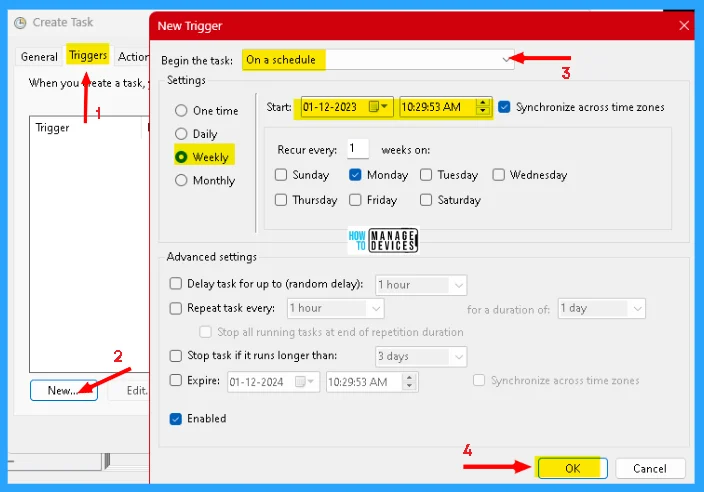Switch to the Triggers tab in Create Task
704x492 pixels.
[x=88, y=55]
